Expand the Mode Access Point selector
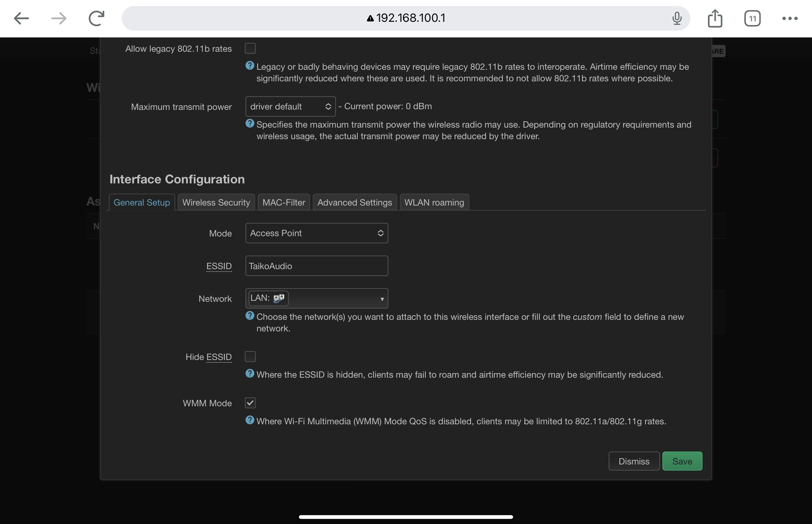This screenshot has height=524, width=812. 316,233
